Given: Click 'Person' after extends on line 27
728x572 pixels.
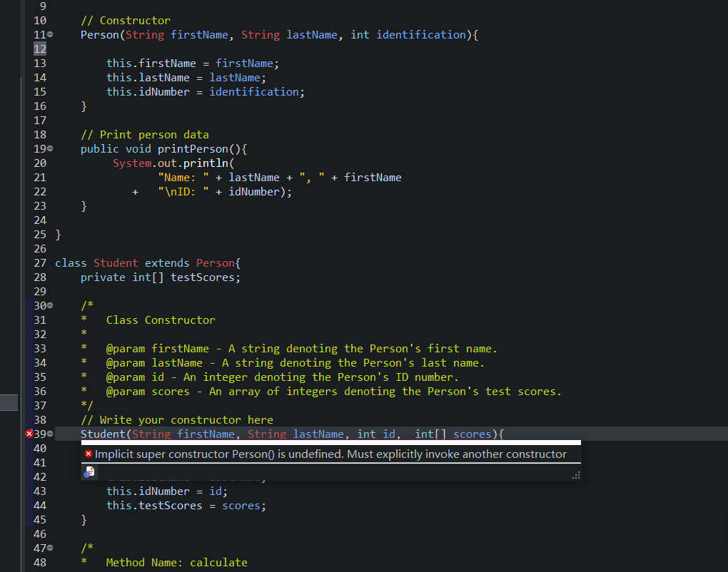Looking at the screenshot, I should coord(216,263).
